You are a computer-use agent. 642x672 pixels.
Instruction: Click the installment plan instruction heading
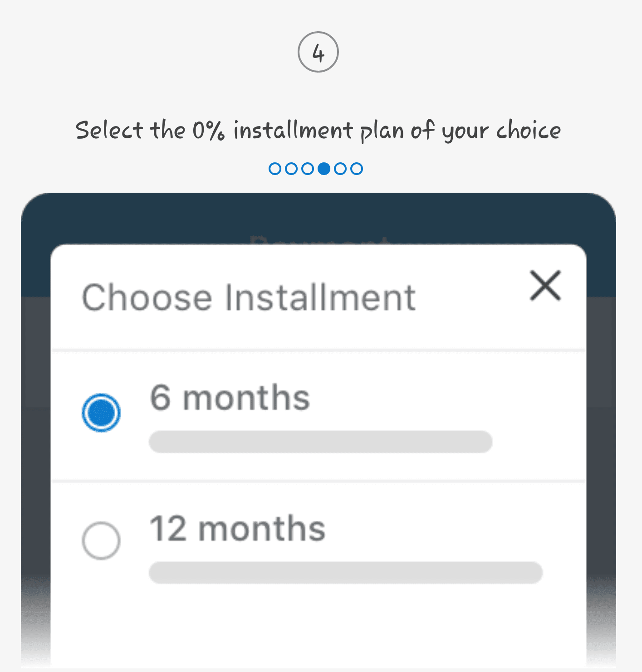coord(318,131)
